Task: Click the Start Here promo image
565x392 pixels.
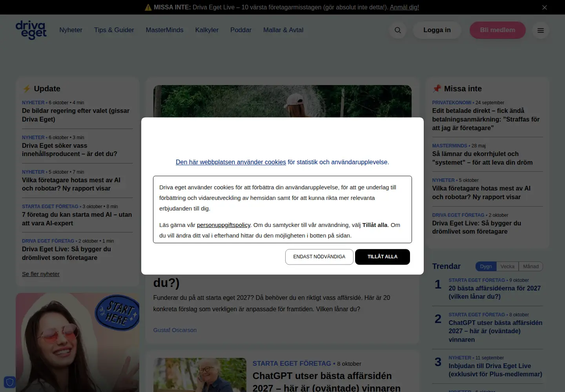Action: [77, 342]
